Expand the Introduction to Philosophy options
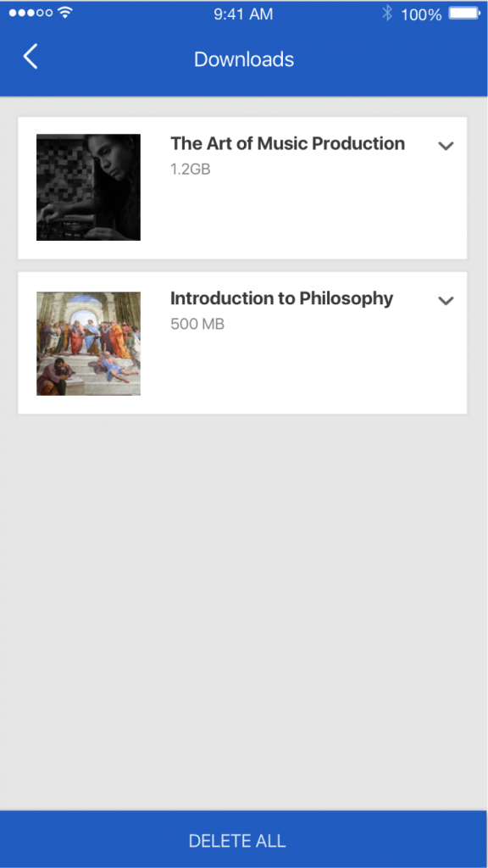Screen dimensions: 488x868 (x=446, y=301)
